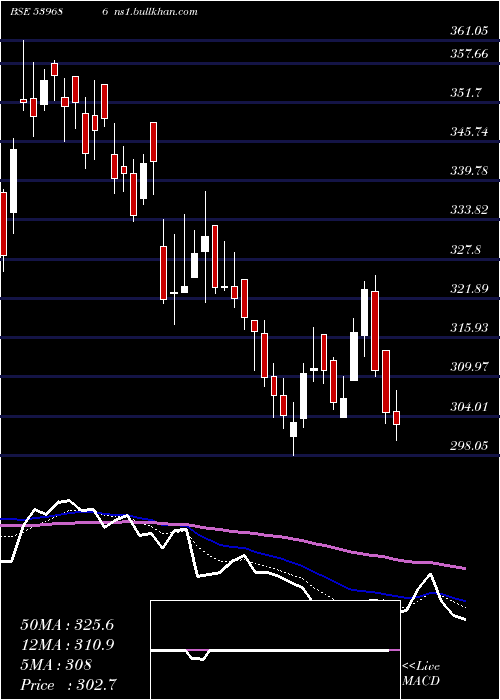Click the lowest candlestick touching 298.05
The height and width of the screenshot is (700, 500).
[x=293, y=429]
